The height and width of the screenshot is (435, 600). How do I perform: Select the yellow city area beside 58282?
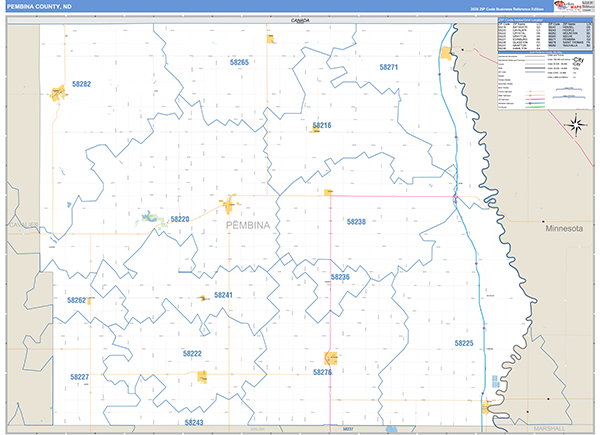coord(57,93)
